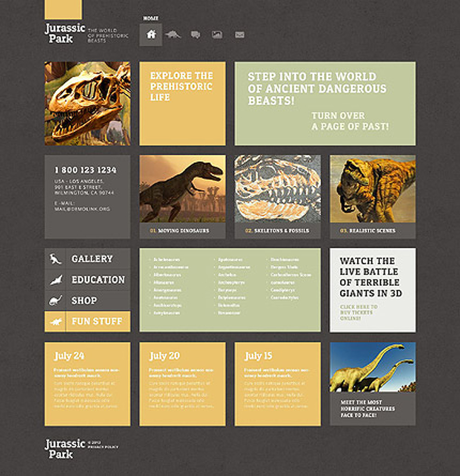Open the Explore the Prehistoric Life tile

click(183, 103)
